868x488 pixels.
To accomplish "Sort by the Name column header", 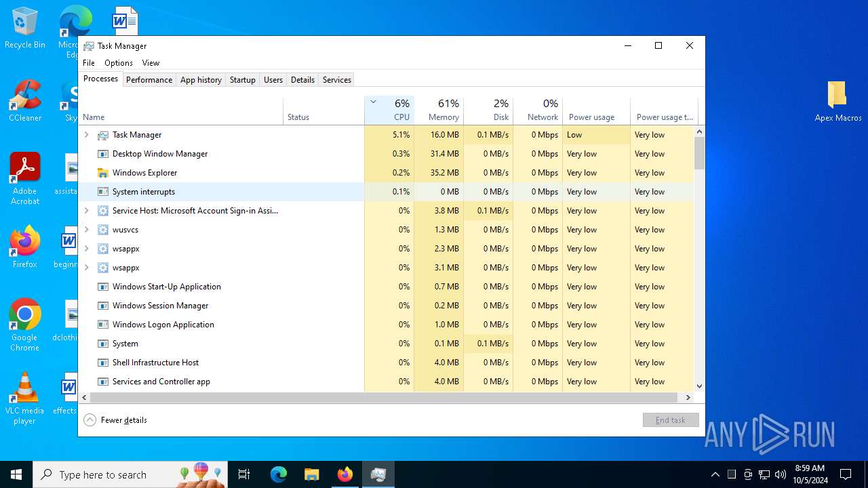I will point(181,110).
